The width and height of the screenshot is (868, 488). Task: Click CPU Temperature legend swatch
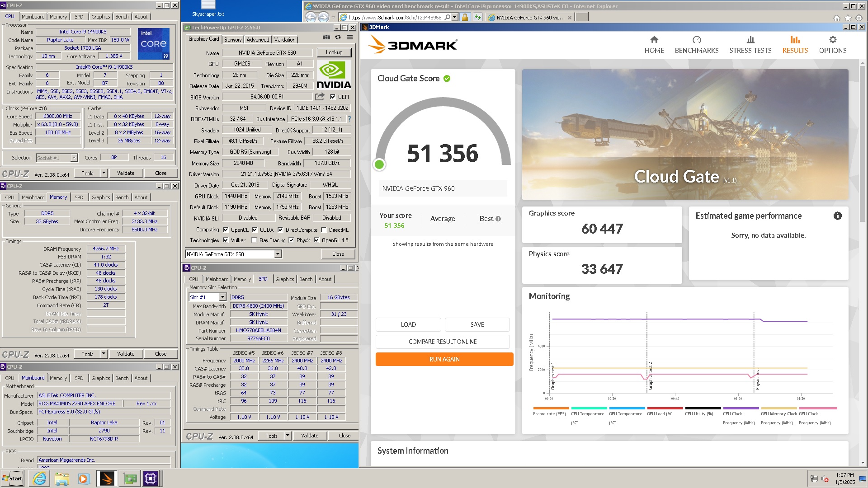(x=588, y=408)
